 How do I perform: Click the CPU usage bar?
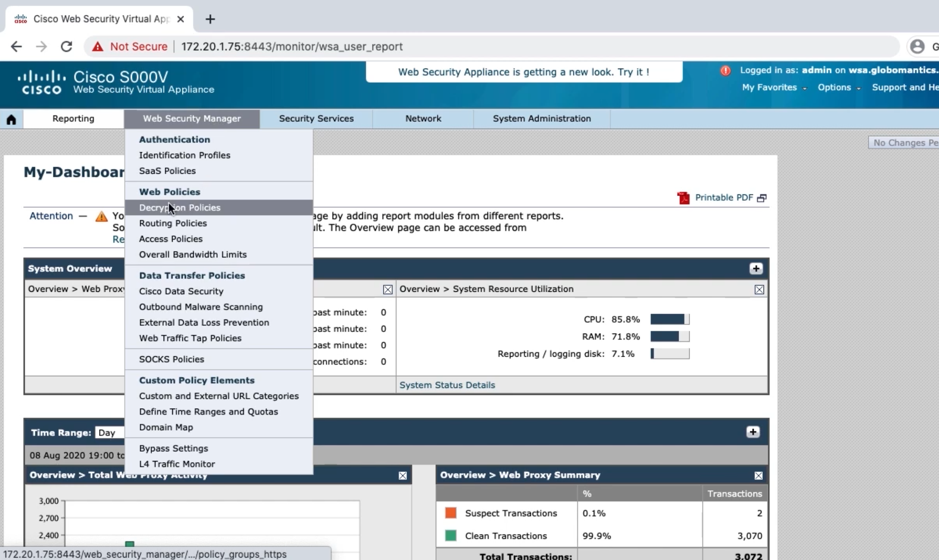670,319
